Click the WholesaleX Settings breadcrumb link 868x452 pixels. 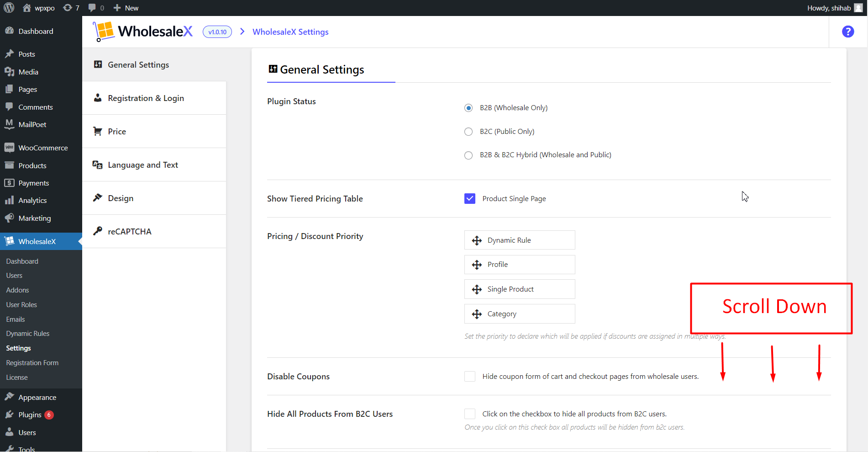290,32
